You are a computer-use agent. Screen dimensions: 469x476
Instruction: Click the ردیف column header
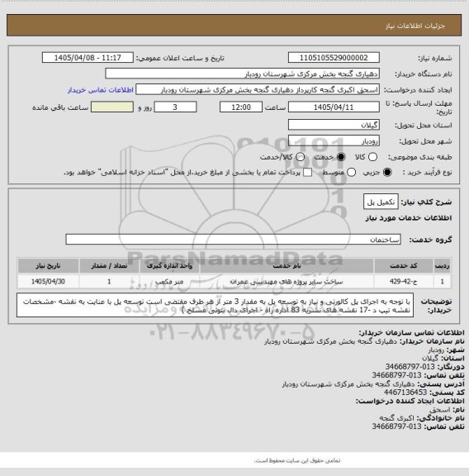[x=443, y=266]
